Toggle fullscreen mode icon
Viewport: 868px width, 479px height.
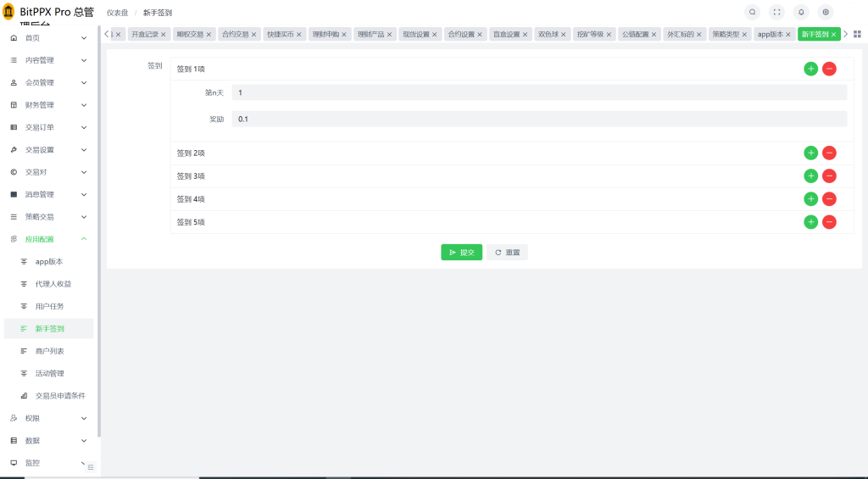(x=776, y=12)
